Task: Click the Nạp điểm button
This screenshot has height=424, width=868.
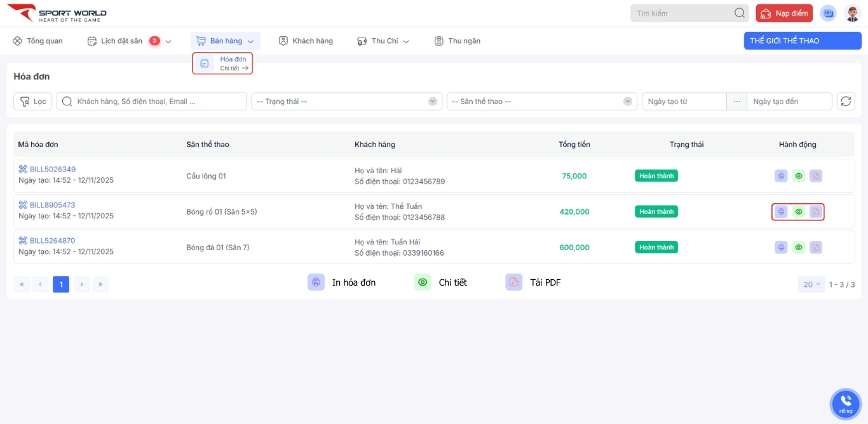Action: point(784,13)
